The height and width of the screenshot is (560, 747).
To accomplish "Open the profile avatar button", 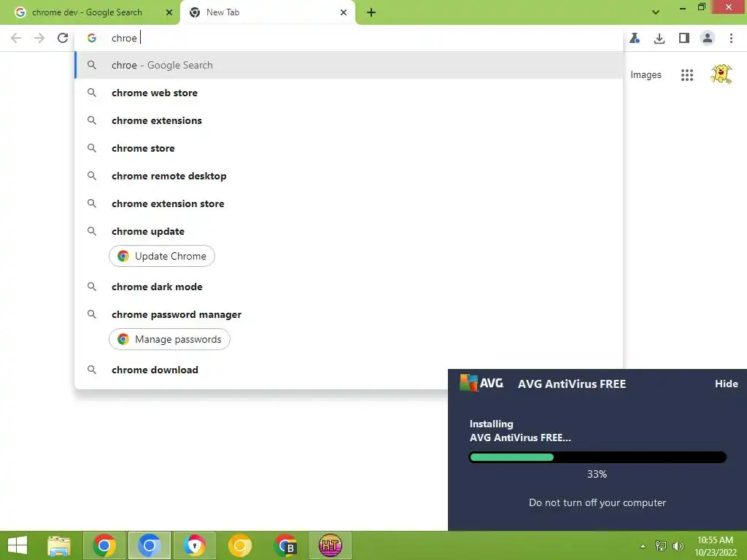I will (708, 38).
